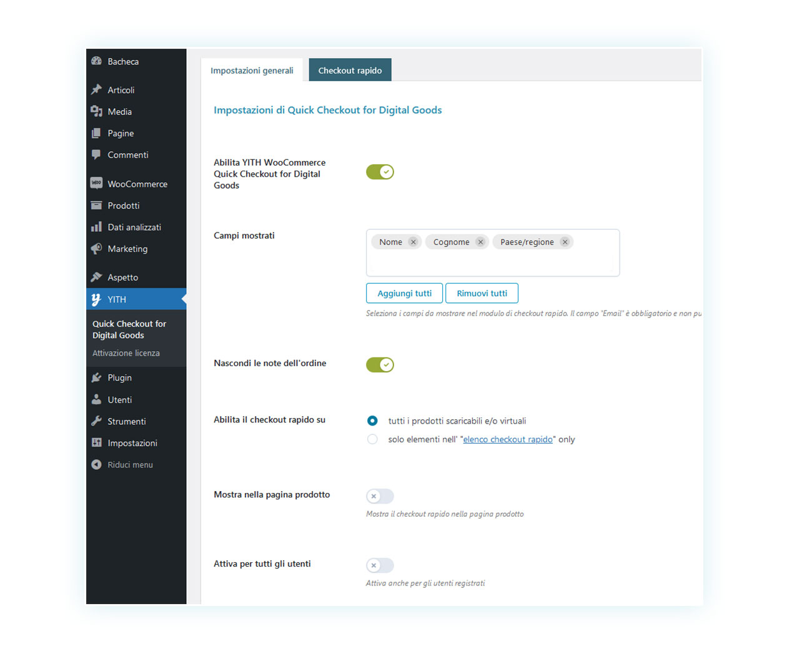
Task: Enable Attiva per tutti gli utenti toggle
Action: (380, 565)
